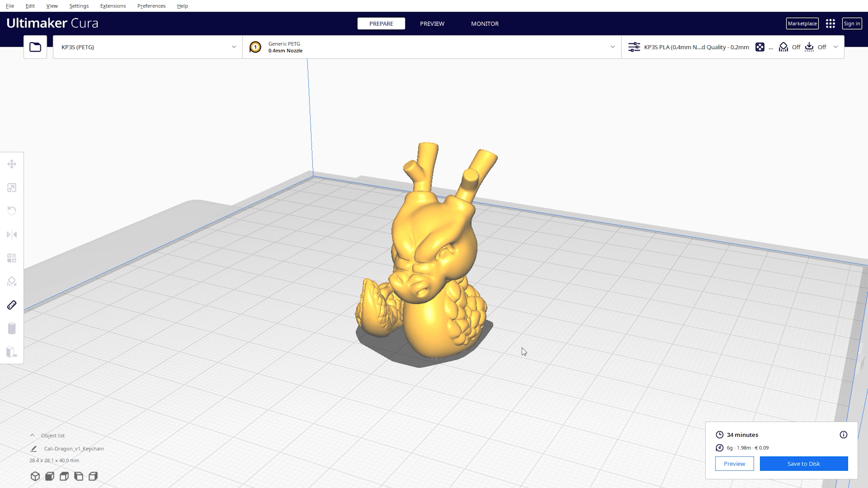The height and width of the screenshot is (488, 868).
Task: Switch to 3D view camera cube
Action: tap(35, 476)
